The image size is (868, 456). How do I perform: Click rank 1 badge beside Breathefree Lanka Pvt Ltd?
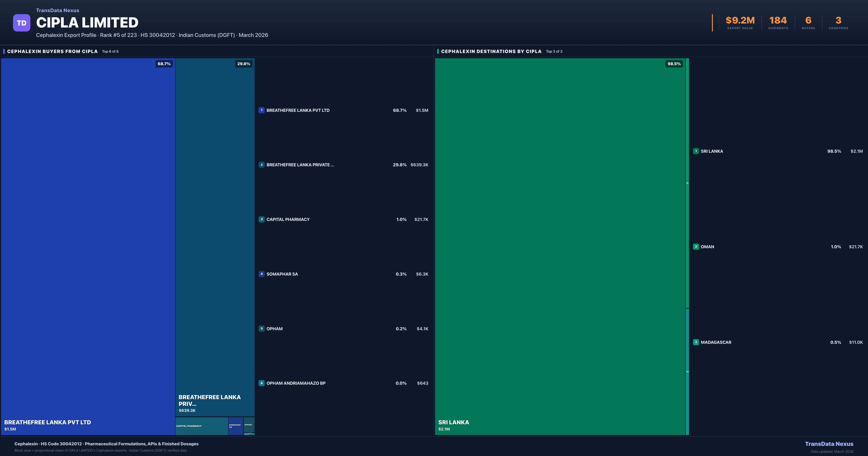pos(261,110)
